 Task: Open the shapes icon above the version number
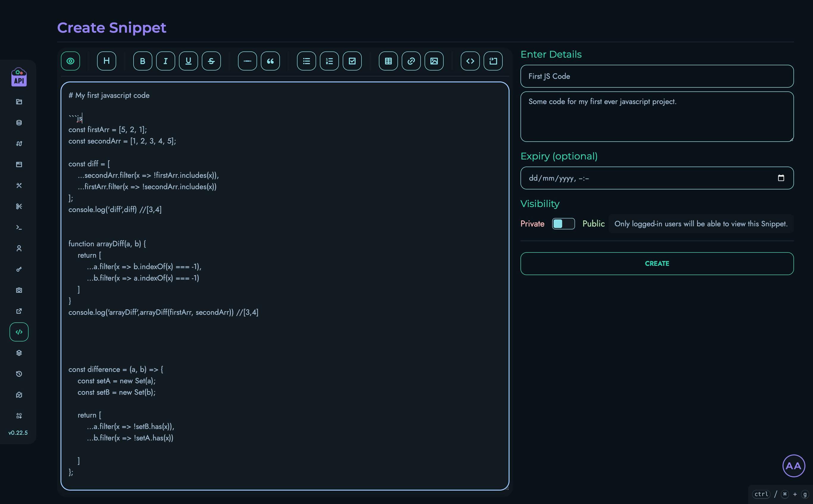tap(19, 416)
